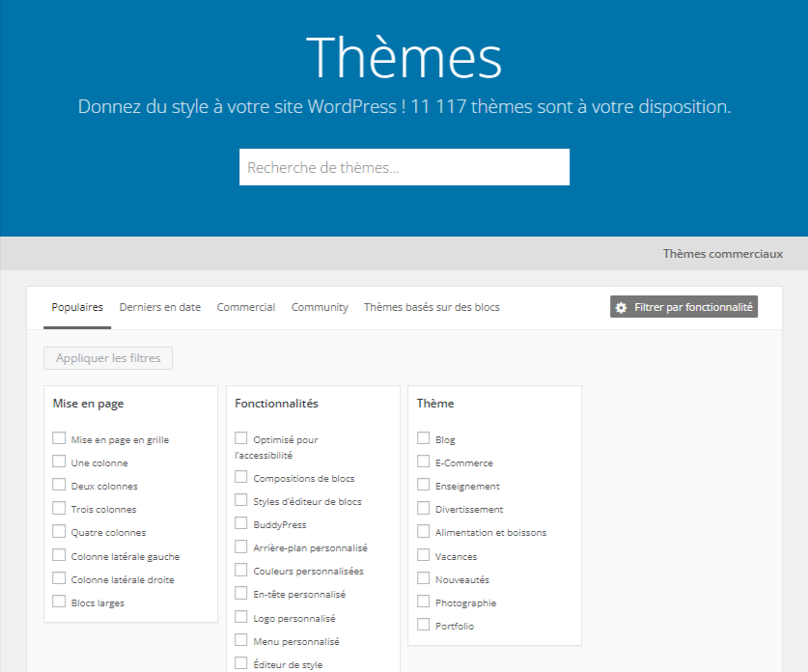Open the 'Thèmes basés sur des blocs' tab

(431, 306)
